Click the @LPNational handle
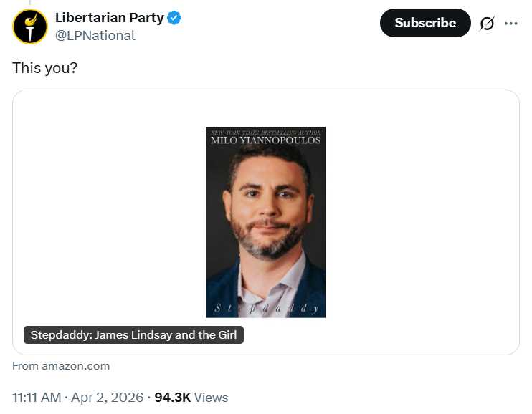 [95, 35]
